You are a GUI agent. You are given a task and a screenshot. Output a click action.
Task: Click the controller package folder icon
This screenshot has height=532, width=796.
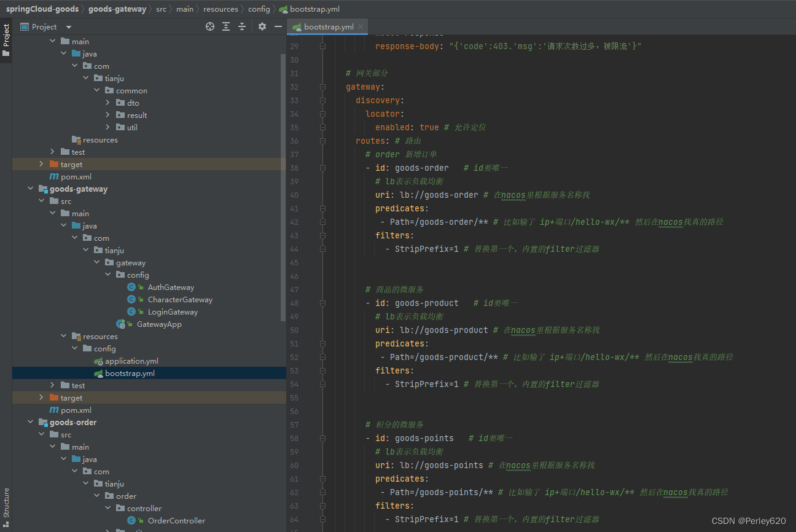pos(120,508)
